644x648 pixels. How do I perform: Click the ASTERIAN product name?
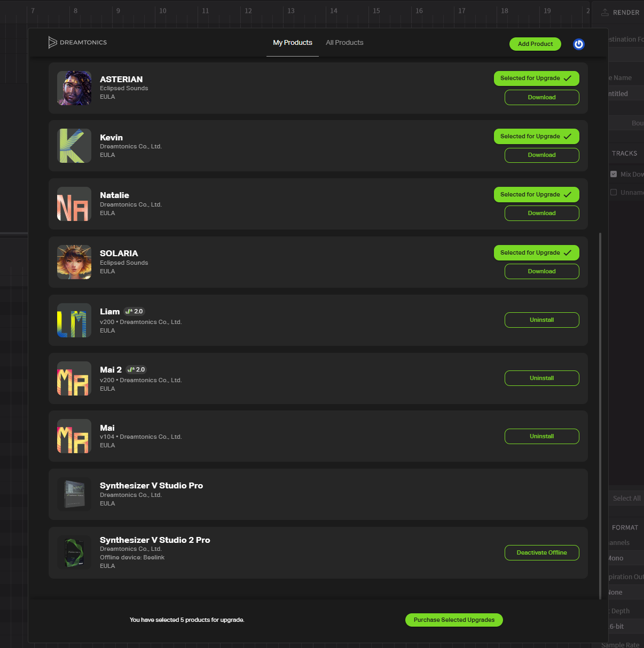click(x=121, y=80)
